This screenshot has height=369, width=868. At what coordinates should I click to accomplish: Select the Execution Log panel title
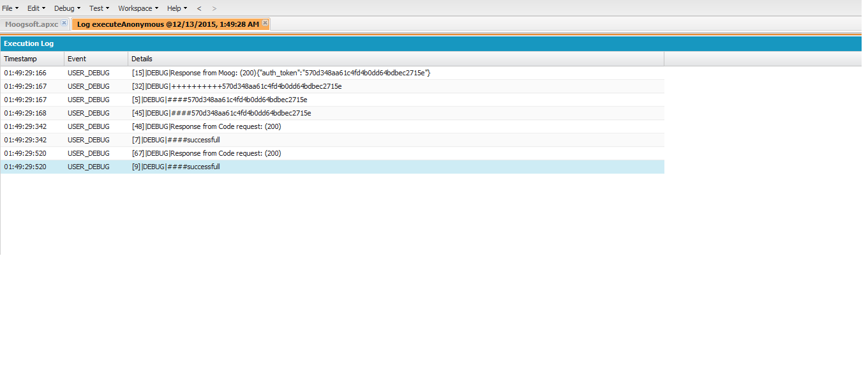point(29,43)
